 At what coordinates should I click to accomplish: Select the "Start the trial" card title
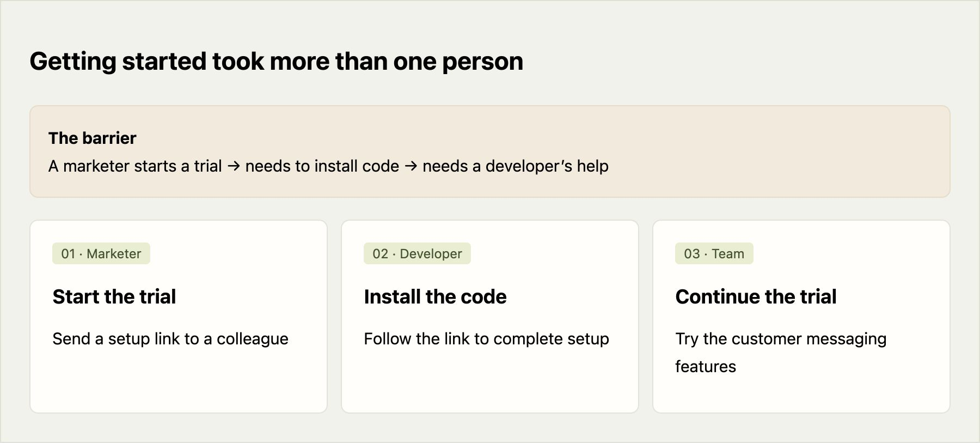114,296
